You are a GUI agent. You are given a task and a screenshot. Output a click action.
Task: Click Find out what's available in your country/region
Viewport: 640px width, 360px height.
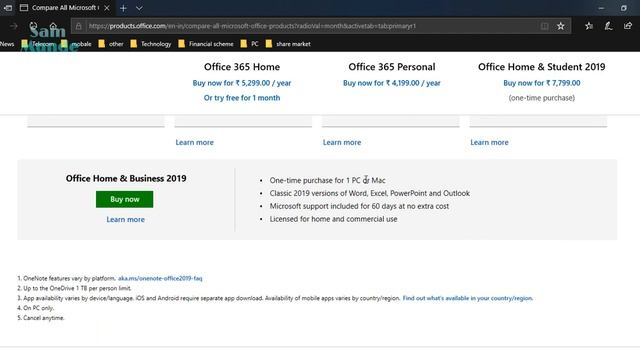[467, 298]
